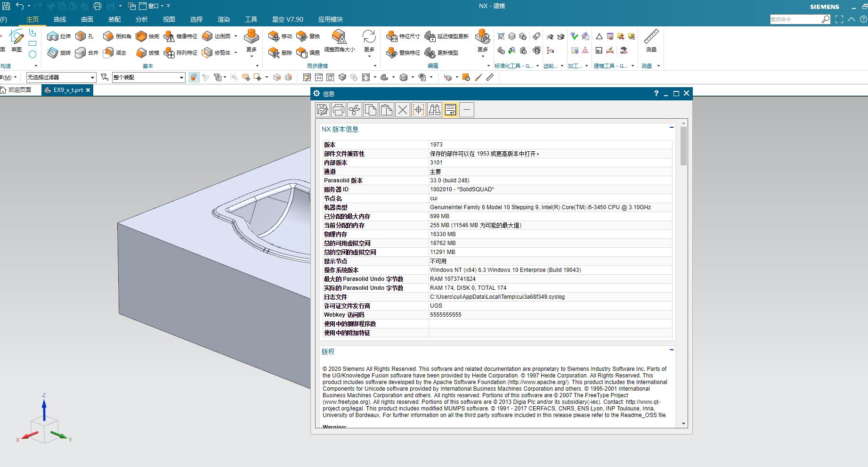
Task: Click the 日志文件 path value
Action: [497, 297]
